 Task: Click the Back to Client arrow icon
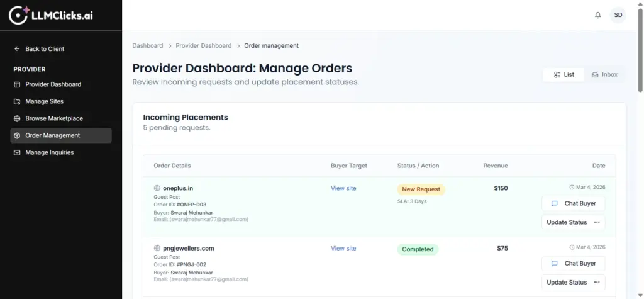[x=17, y=49]
